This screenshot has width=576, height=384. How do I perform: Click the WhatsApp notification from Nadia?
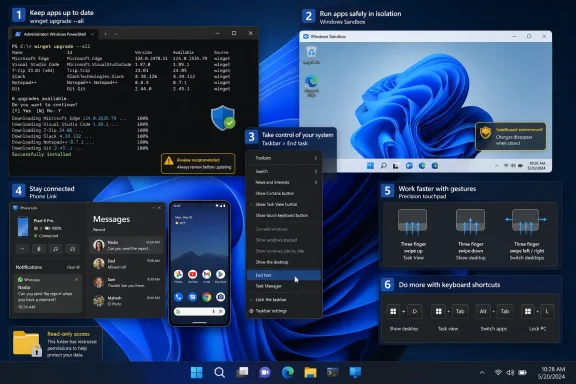(47, 293)
